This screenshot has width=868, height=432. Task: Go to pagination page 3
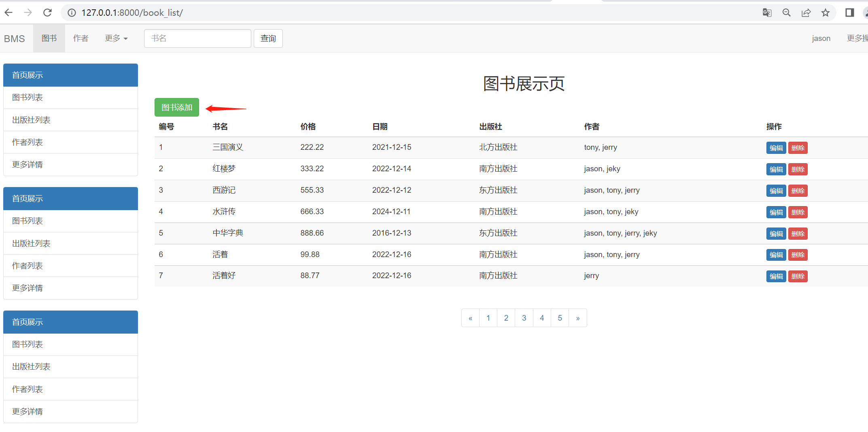[524, 318]
